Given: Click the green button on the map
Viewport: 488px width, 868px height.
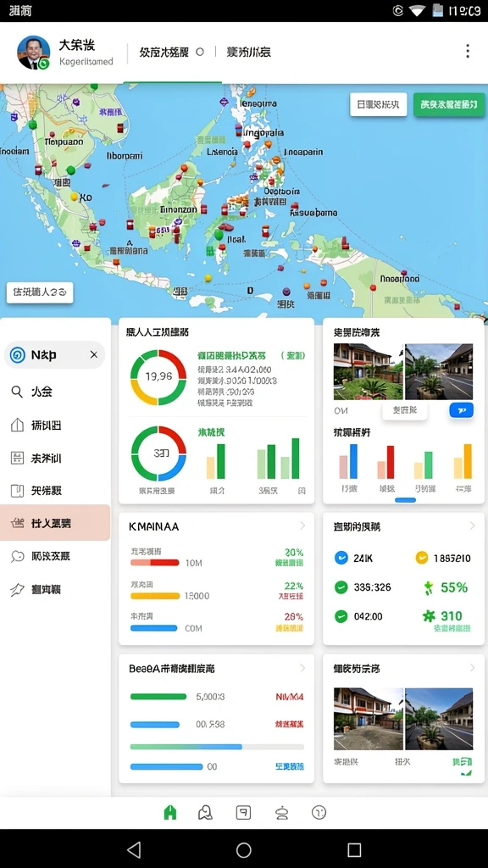Looking at the screenshot, I should 449,104.
